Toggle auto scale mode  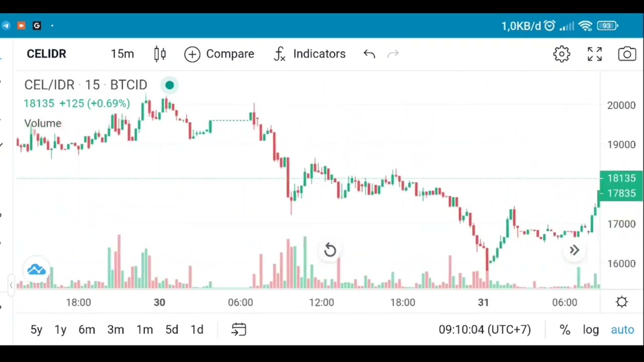622,329
